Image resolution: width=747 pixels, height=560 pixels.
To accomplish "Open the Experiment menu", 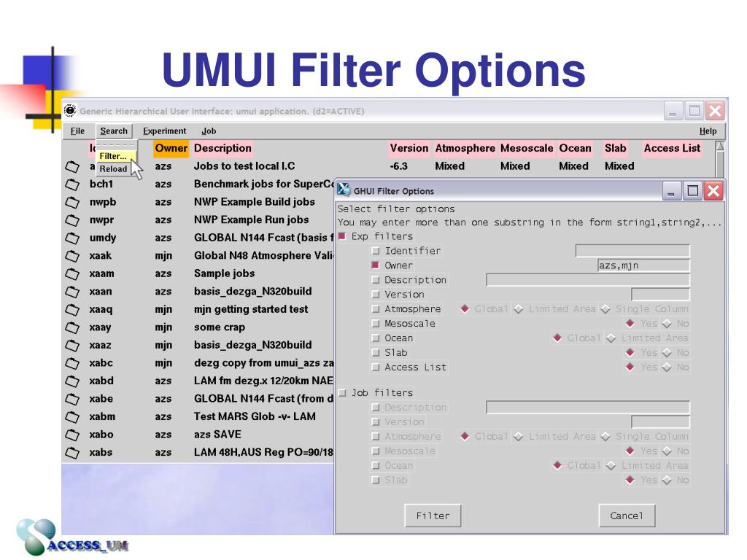I will pyautogui.click(x=164, y=131).
